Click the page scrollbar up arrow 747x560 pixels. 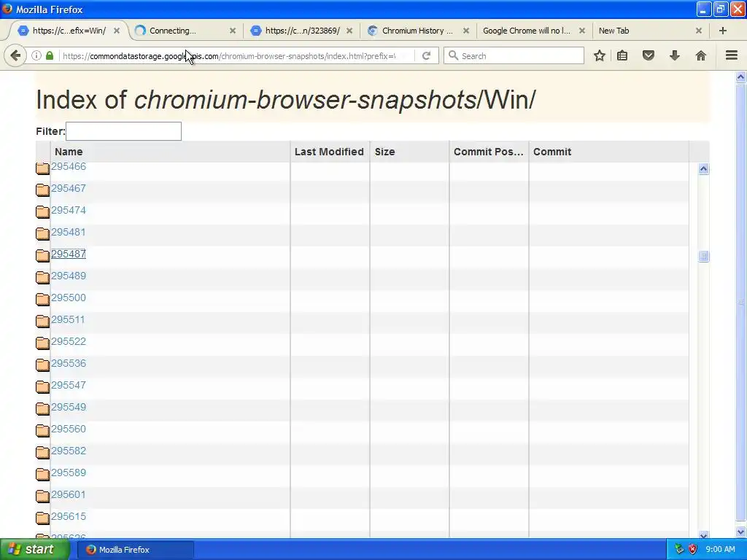(x=741, y=77)
